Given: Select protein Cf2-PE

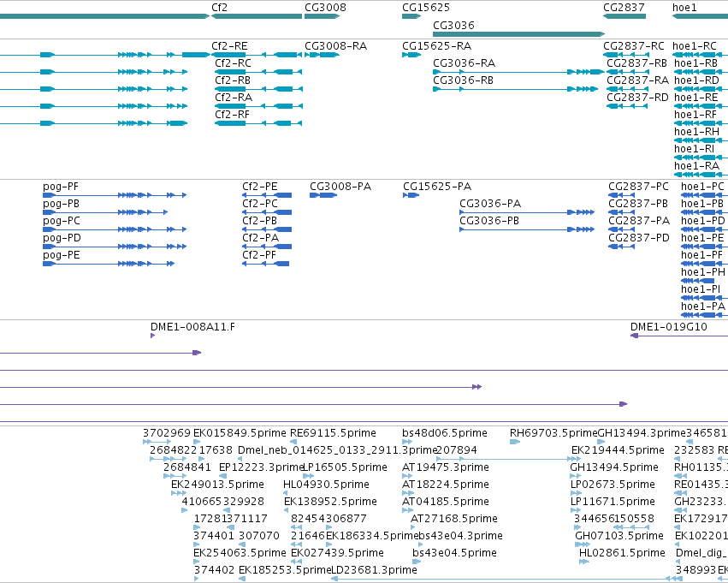Looking at the screenshot, I should coord(267,195).
